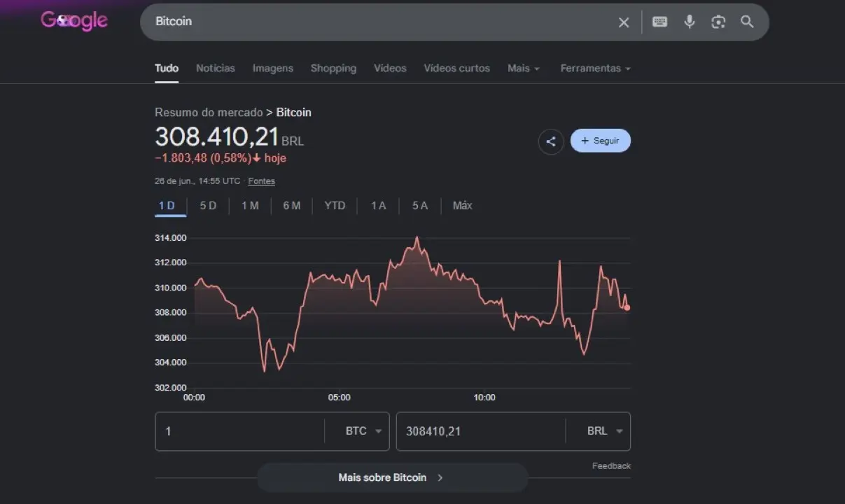Switch to the Imagens tab
Image resolution: width=845 pixels, height=504 pixels.
coord(273,68)
